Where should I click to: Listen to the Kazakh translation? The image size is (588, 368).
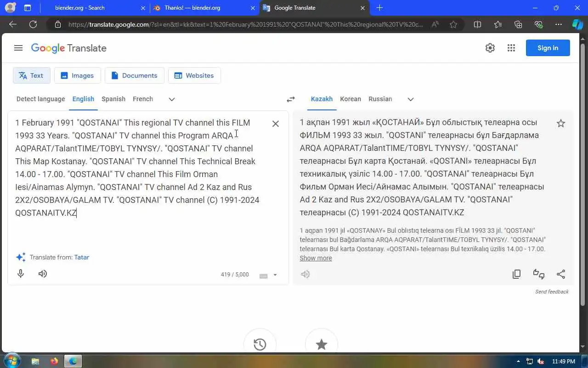[x=305, y=274]
